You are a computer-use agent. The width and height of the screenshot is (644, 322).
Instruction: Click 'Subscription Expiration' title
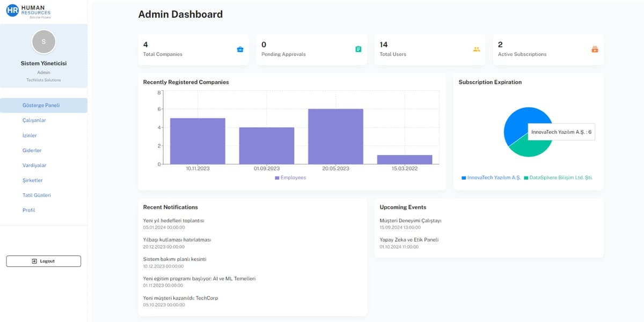(490, 82)
